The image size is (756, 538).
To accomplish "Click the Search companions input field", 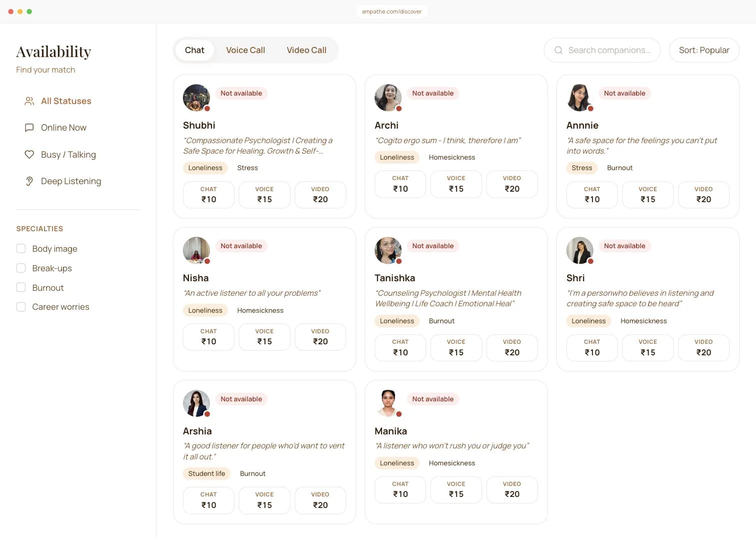I will tap(602, 50).
